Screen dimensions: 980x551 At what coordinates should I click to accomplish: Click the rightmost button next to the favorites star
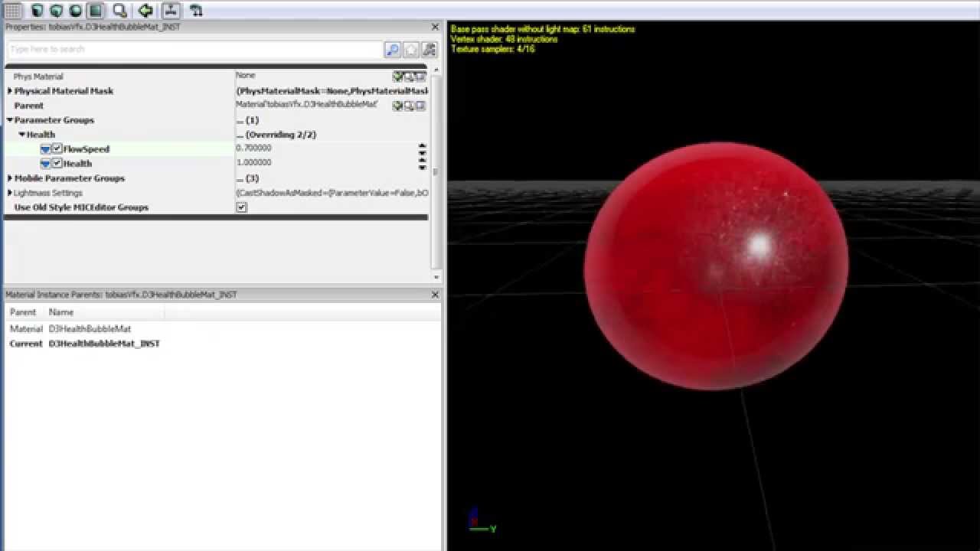coord(429,50)
